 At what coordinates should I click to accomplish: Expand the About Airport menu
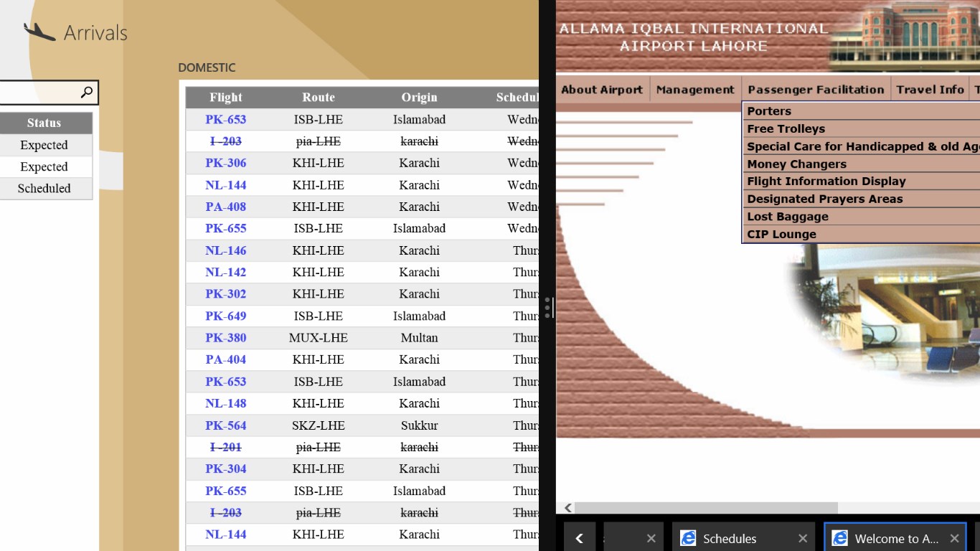(x=602, y=90)
